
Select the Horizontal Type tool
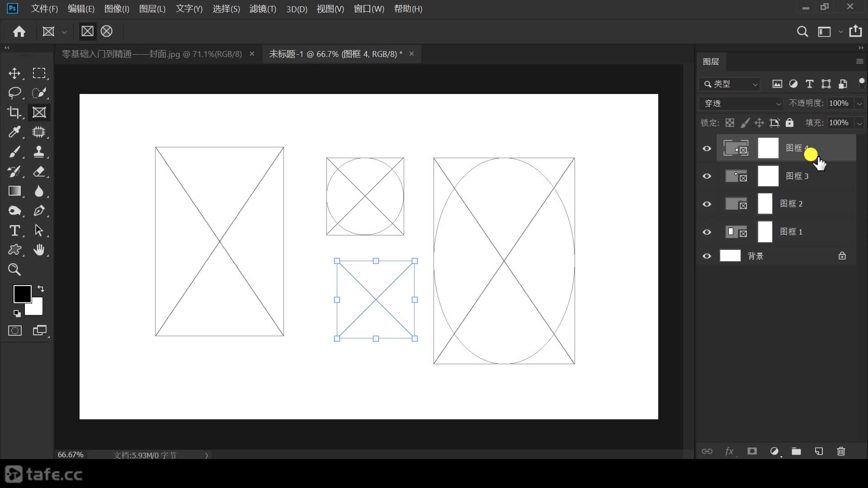[x=14, y=230]
